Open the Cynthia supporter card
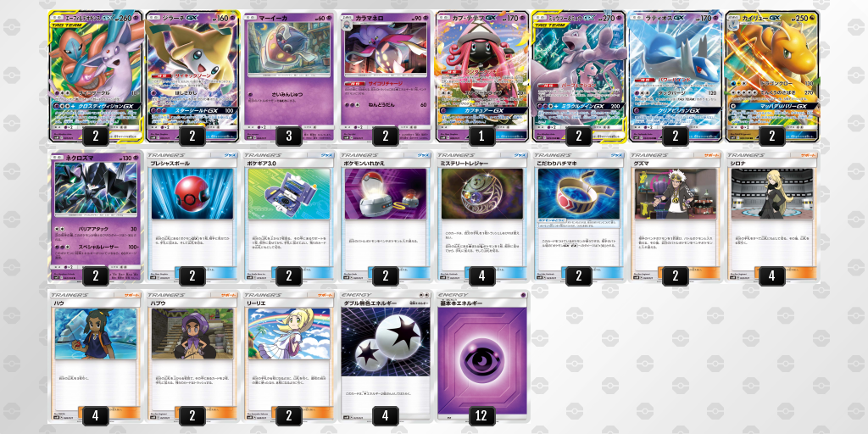868x434 pixels. (x=771, y=217)
